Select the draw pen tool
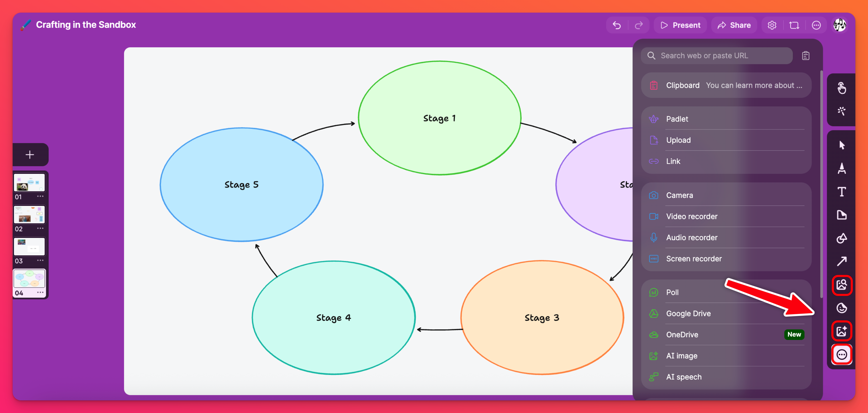868x413 pixels. click(x=841, y=168)
